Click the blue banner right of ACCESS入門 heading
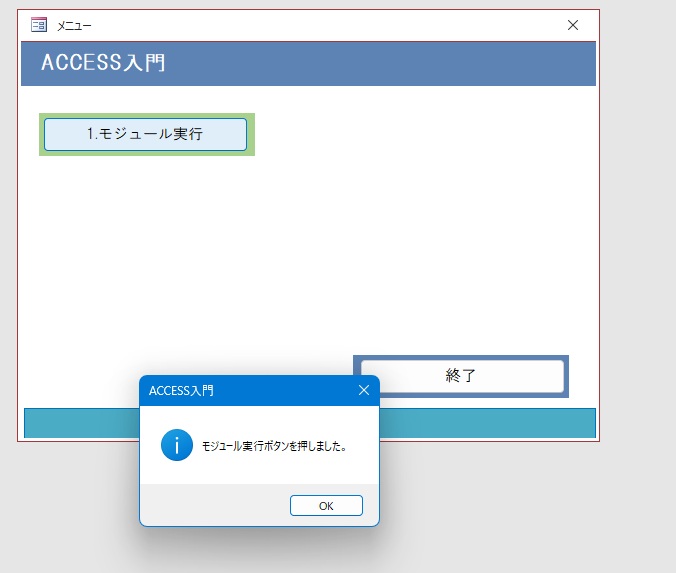This screenshot has height=573, width=676. tap(400, 63)
